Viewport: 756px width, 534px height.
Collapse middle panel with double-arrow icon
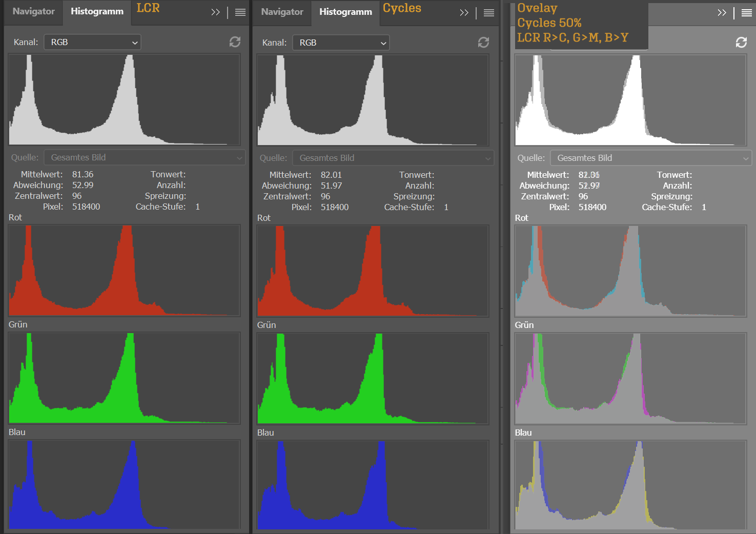464,13
